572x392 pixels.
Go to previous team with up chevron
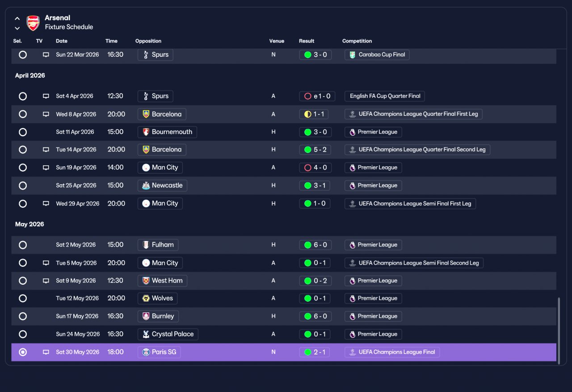pos(17,19)
